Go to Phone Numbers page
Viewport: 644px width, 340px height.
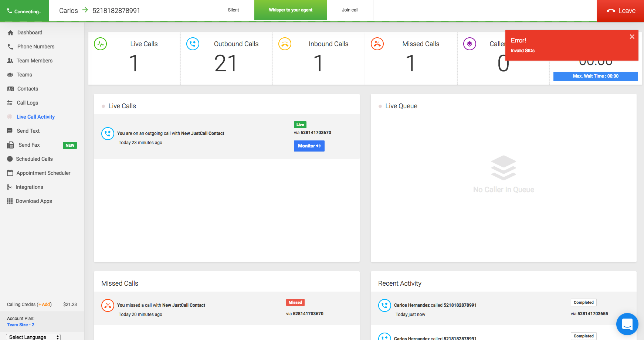pyautogui.click(x=36, y=47)
